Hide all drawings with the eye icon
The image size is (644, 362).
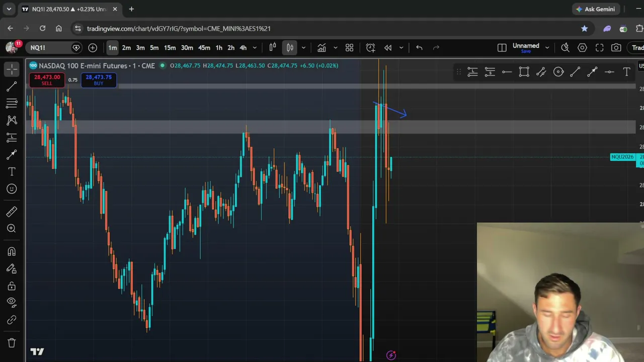[x=12, y=303]
